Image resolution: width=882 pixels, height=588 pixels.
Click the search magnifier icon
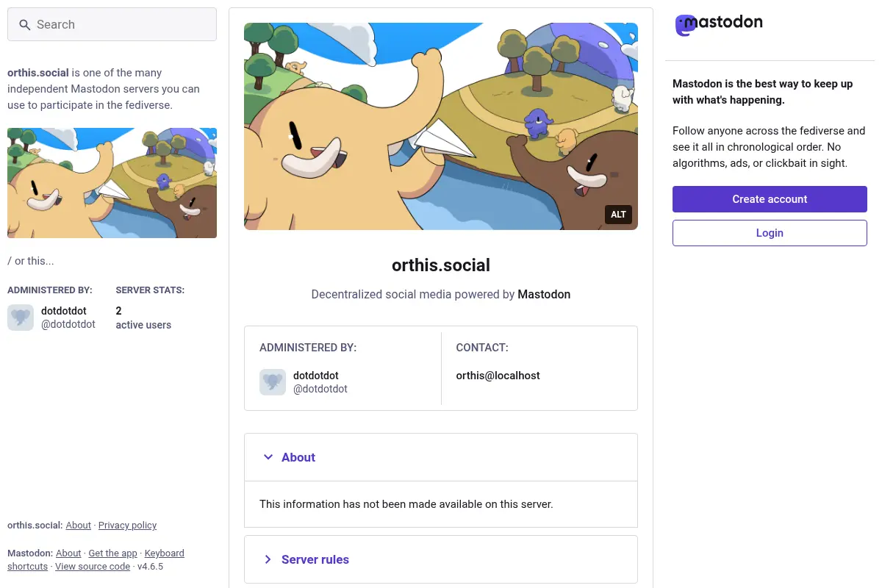(24, 25)
